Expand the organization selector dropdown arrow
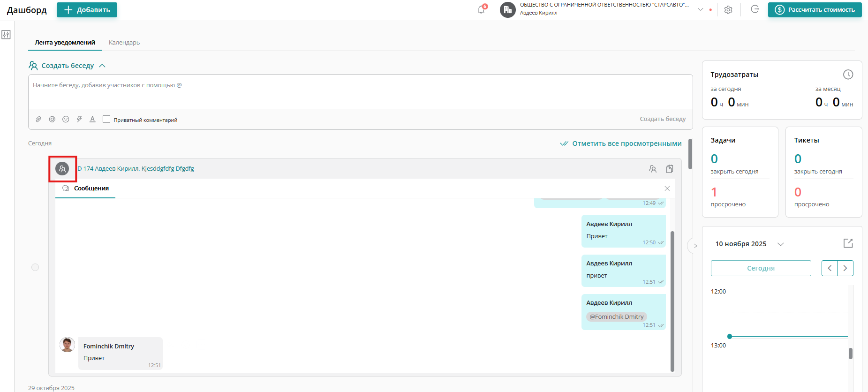The width and height of the screenshot is (868, 392). coord(701,9)
